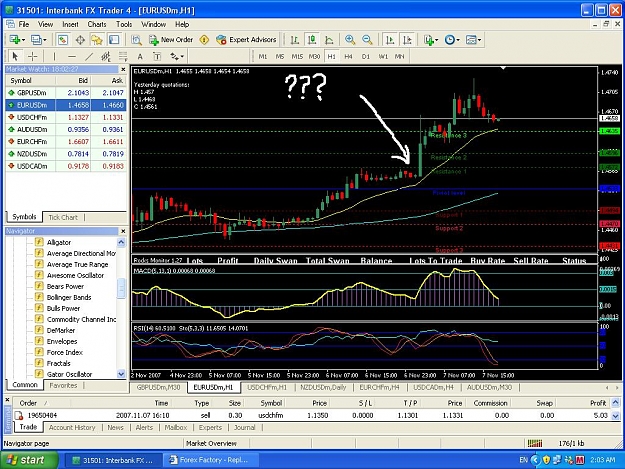Open Windows start button
The height and width of the screenshot is (469, 625).
pos(29,460)
